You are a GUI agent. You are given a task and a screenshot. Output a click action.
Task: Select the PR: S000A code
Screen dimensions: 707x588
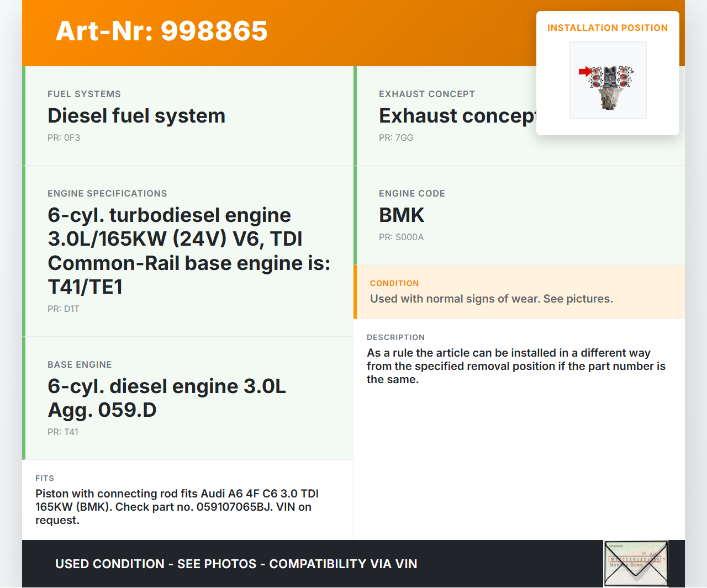pos(401,237)
